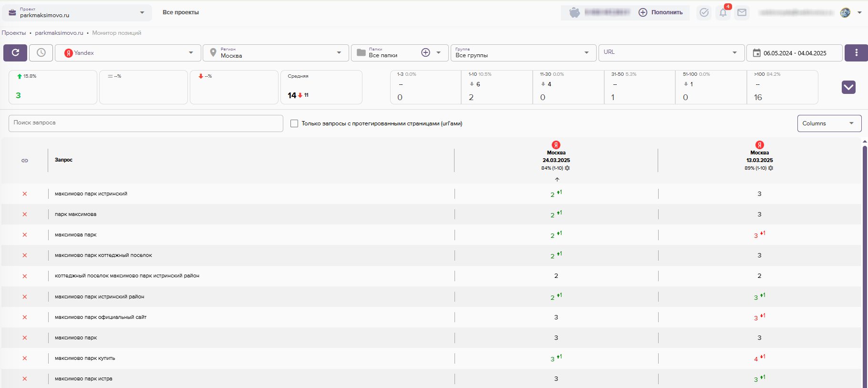Open the Yandex search engine dropdown

tap(129, 53)
